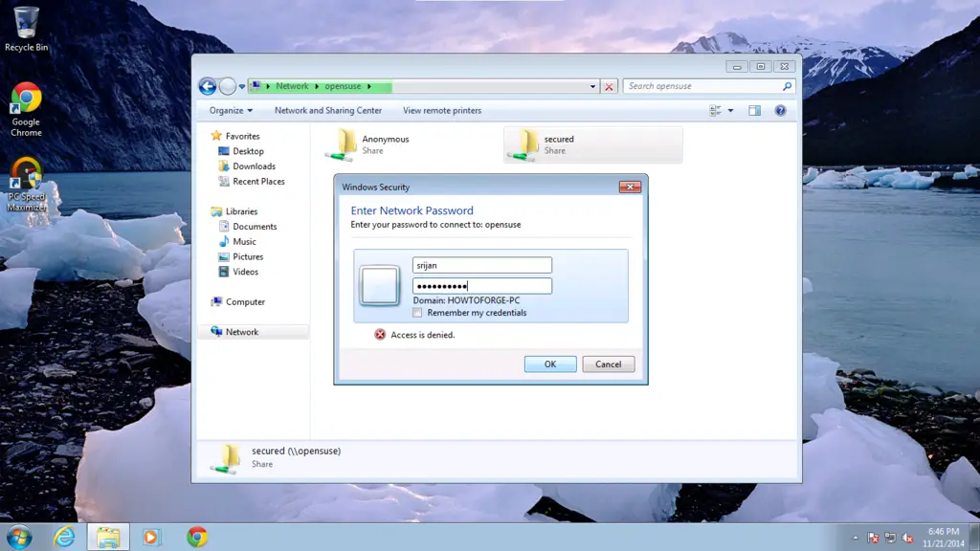
Task: Open the Windows Start menu
Action: [19, 538]
